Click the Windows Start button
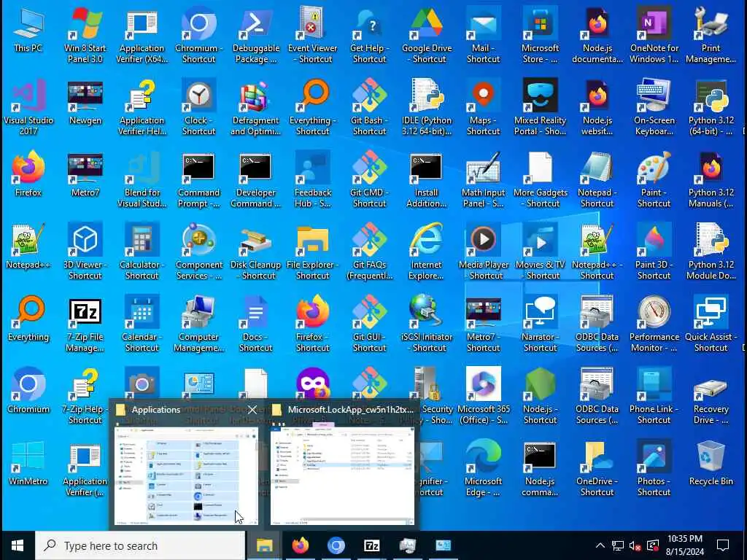The image size is (747, 560). (x=18, y=545)
